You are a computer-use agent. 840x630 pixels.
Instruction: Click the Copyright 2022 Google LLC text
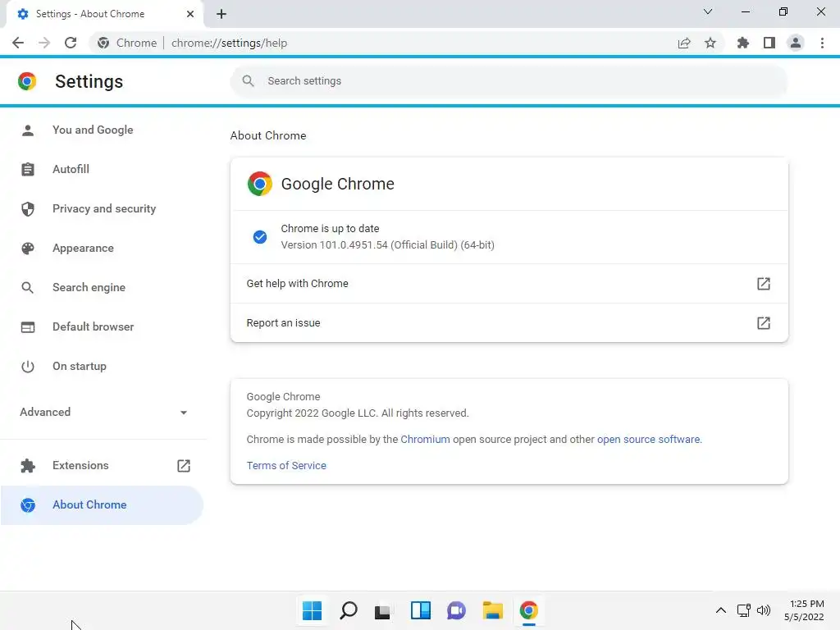pyautogui.click(x=358, y=413)
